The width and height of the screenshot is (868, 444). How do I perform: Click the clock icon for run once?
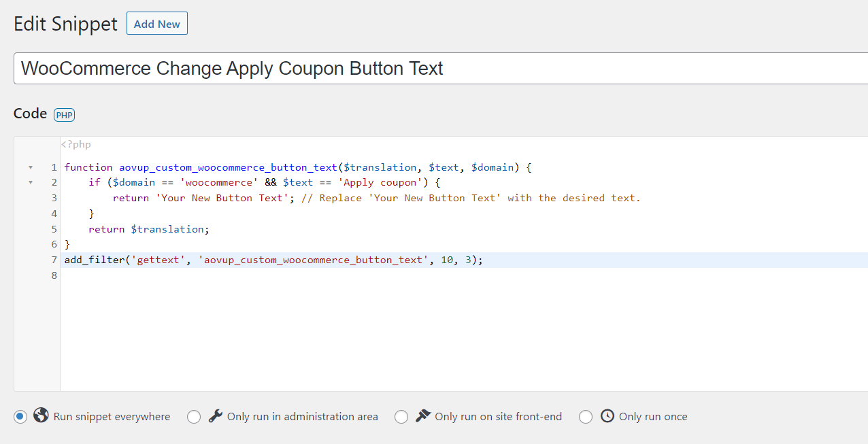pyautogui.click(x=607, y=415)
